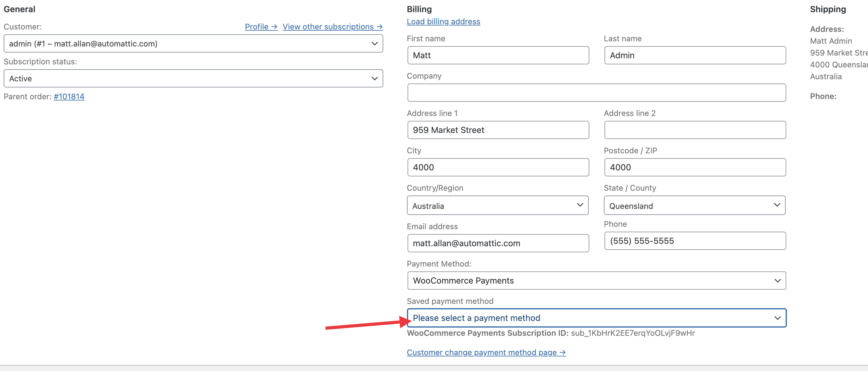The height and width of the screenshot is (371, 868).
Task: Select the Address line 1 field
Action: coord(498,130)
